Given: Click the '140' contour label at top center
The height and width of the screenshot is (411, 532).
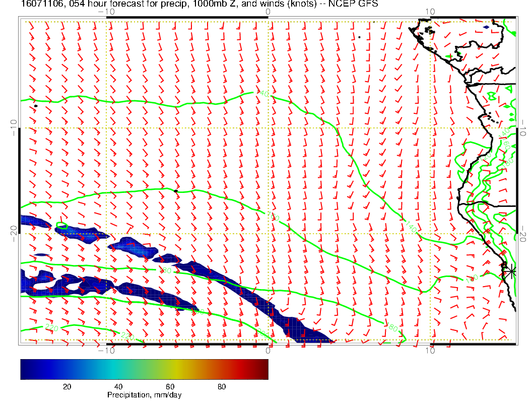Looking at the screenshot, I should (263, 93).
